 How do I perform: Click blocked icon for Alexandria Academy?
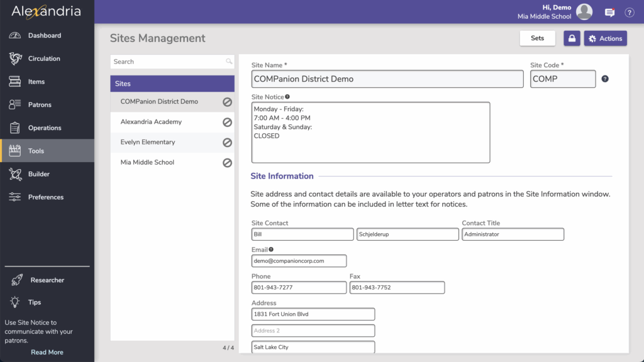(x=227, y=123)
